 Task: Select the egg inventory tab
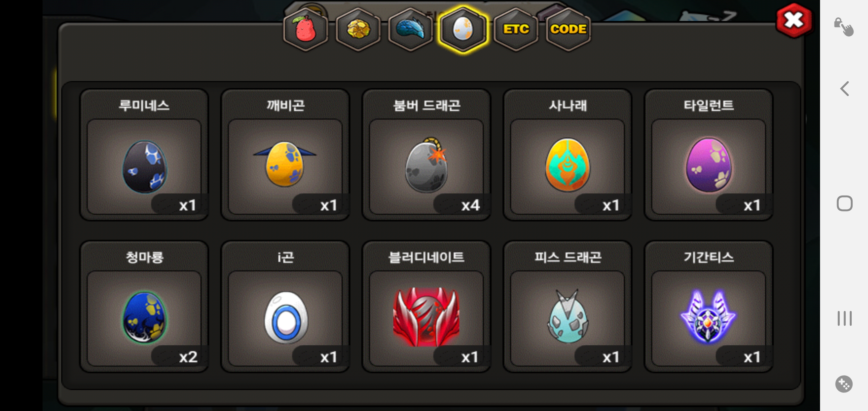(x=463, y=29)
